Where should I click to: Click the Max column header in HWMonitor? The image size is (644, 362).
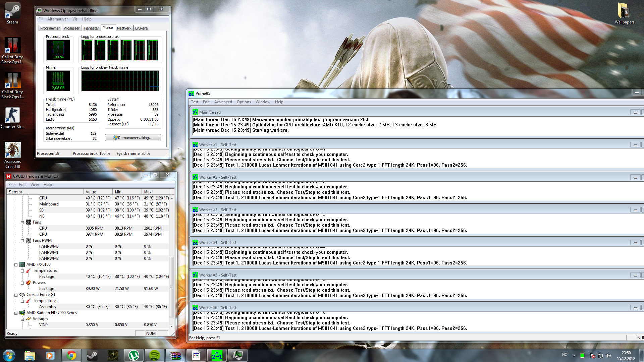[x=156, y=192]
